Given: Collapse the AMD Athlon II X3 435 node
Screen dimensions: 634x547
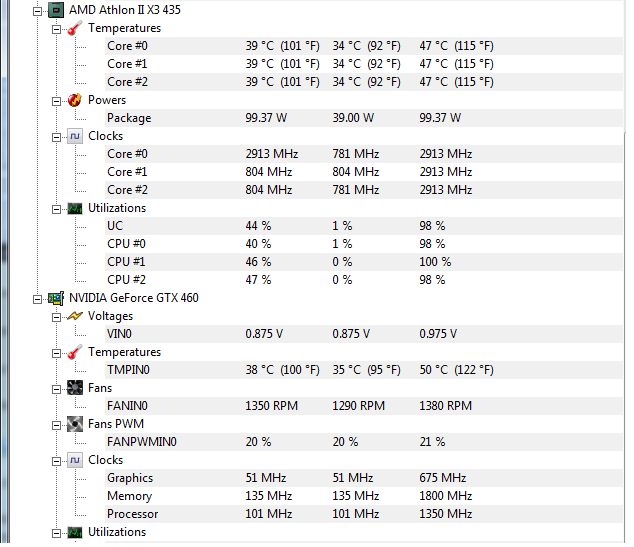Looking at the screenshot, I should 38,10.
